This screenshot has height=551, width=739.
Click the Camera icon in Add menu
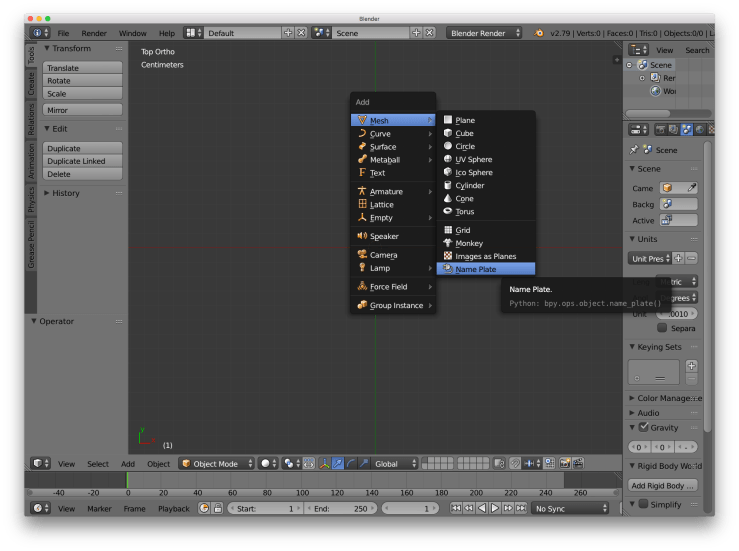362,255
